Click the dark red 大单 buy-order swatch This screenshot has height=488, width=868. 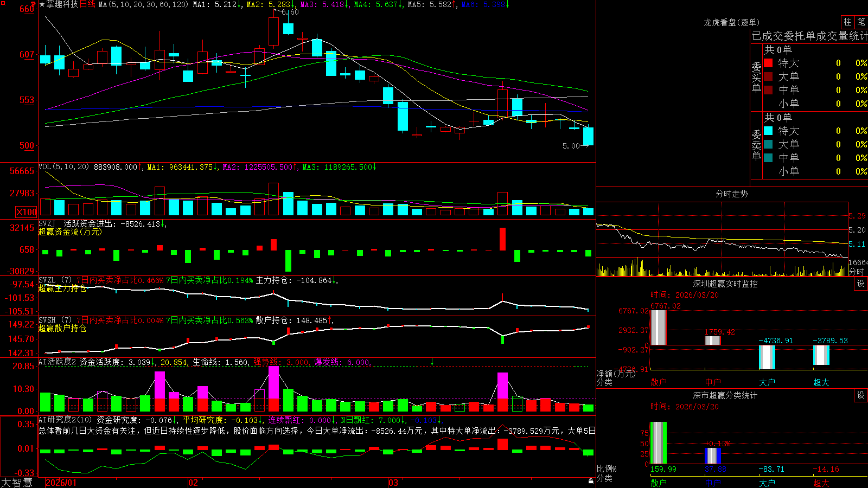(x=768, y=76)
